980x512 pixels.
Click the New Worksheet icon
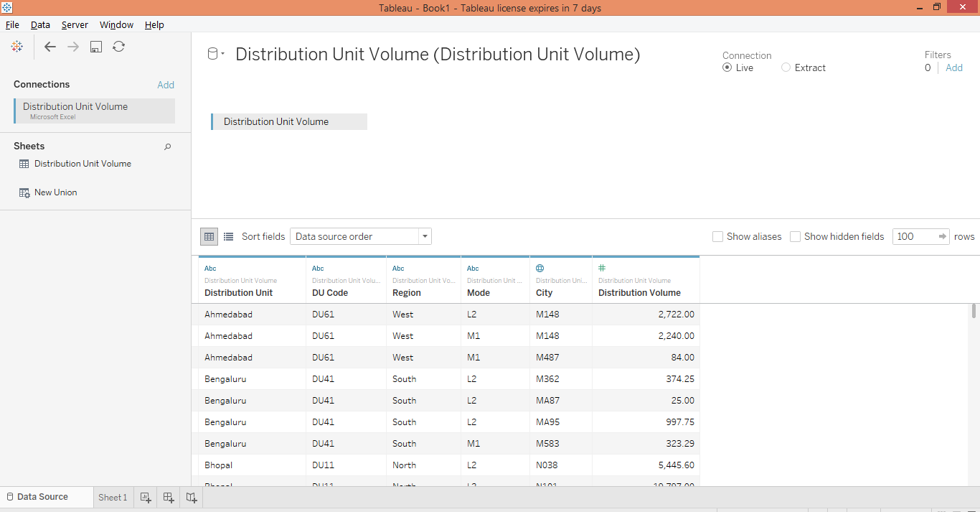(146, 497)
